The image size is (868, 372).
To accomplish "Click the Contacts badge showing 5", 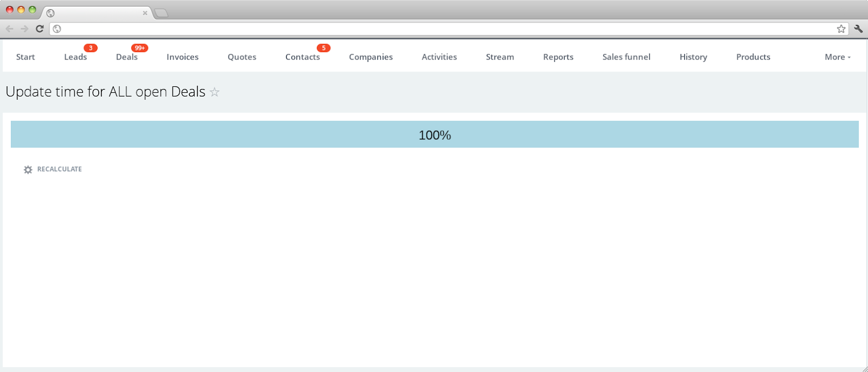I will (x=323, y=48).
